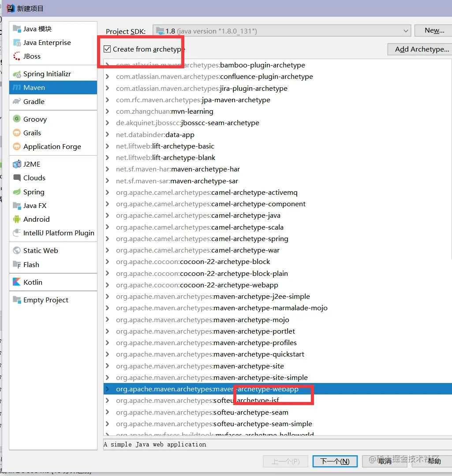This screenshot has width=452, height=476.
Task: Click the Android robot icon
Action: [17, 219]
